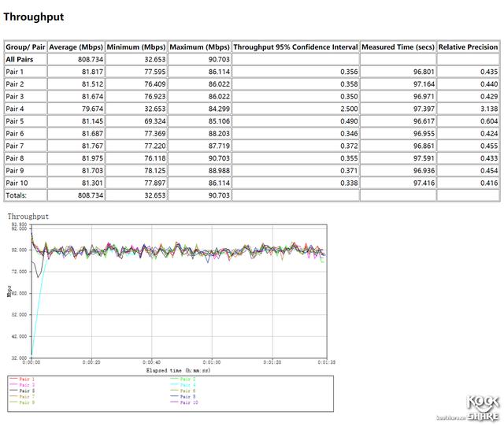This screenshot has width=504, height=426.
Task: Click the Minimum (Mbps) column header
Action: pos(136,47)
